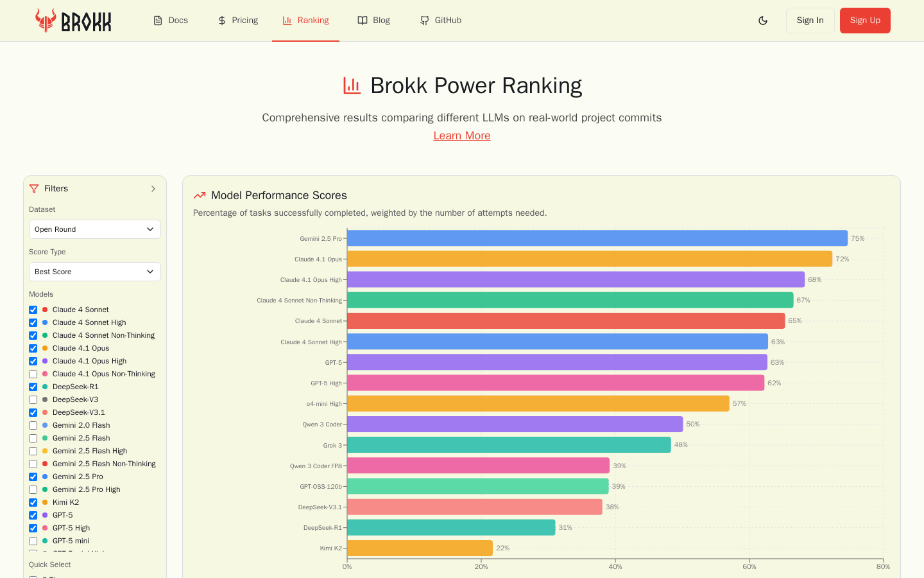Image resolution: width=924 pixels, height=578 pixels.
Task: Collapse the Filters panel chevron
Action: (153, 189)
